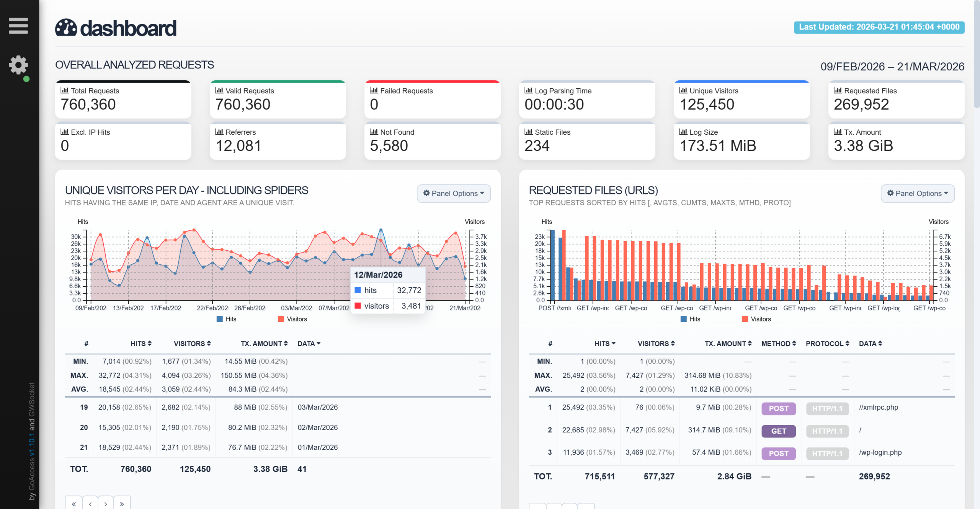Toggle the Visitors series in the visitors chart legend

292,319
